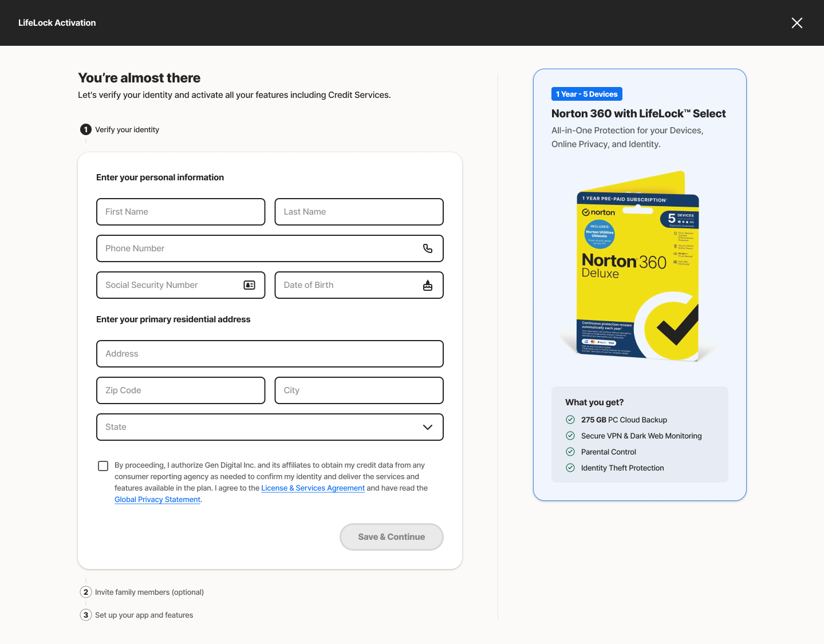The width and height of the screenshot is (824, 644).
Task: Click the checkmark icon beside Parental Control
Action: (570, 452)
